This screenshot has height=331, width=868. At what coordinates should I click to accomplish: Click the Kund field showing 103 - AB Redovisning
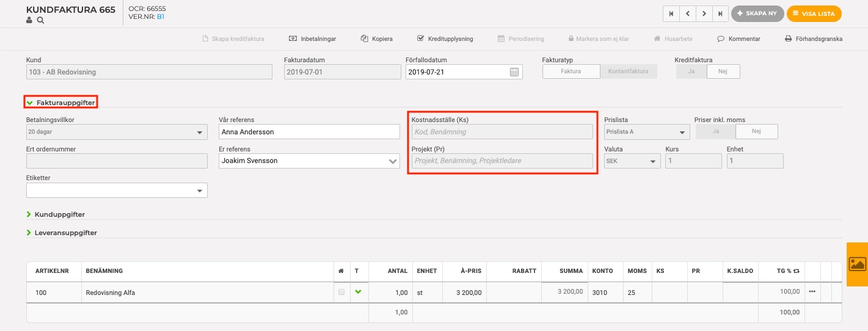pyautogui.click(x=149, y=71)
